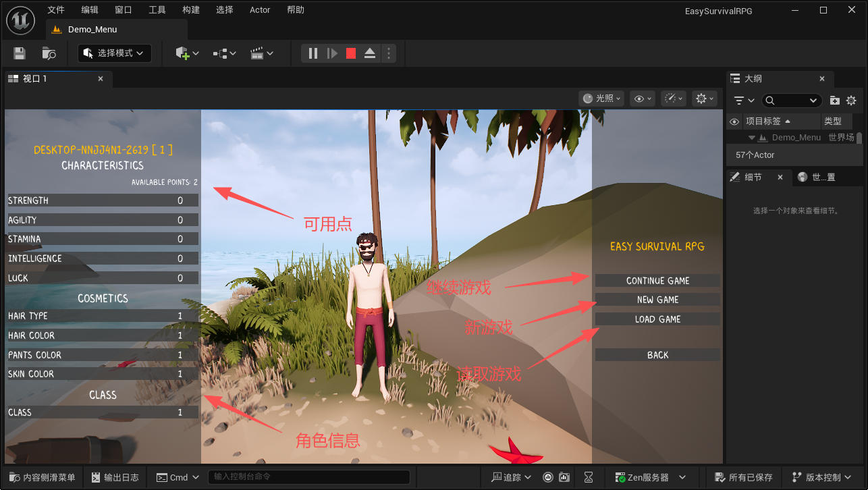Click the hourglass compile status icon
868x490 pixels.
click(x=589, y=477)
